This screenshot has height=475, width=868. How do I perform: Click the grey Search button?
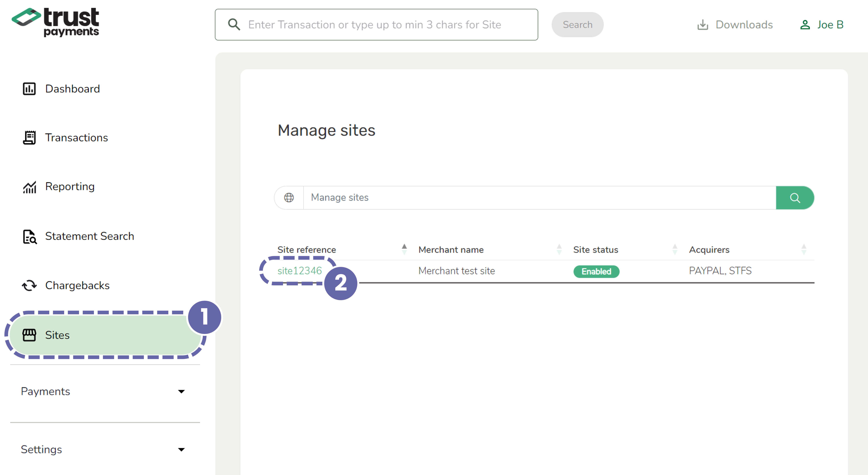577,25
